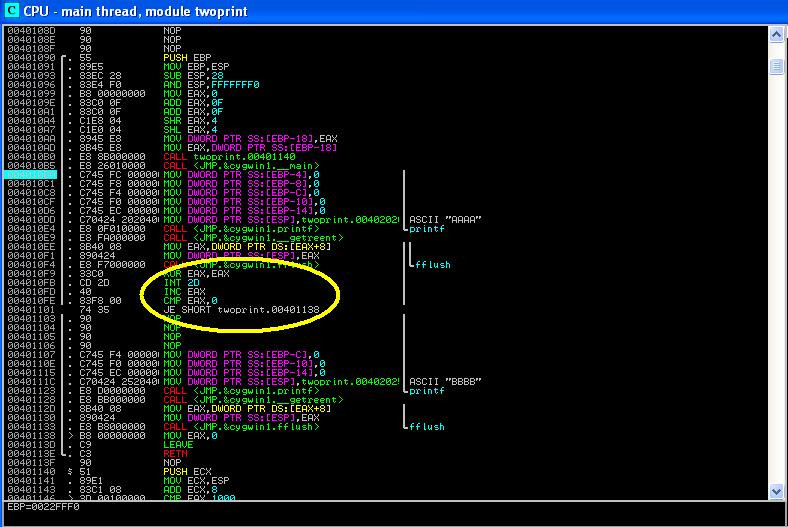Select row 004010B5 CALL cygwin1.__main
The height and width of the screenshot is (527, 788).
click(386, 166)
